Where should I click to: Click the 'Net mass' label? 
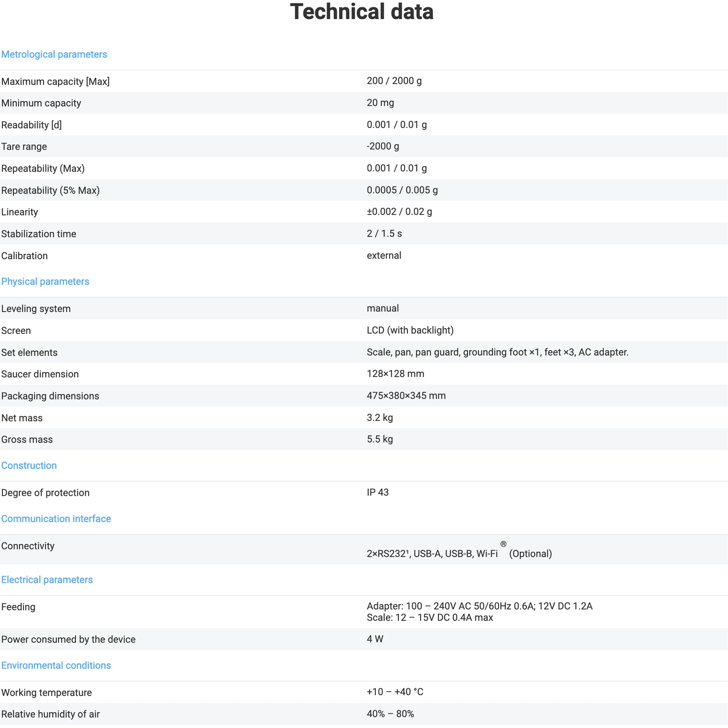[x=22, y=418]
